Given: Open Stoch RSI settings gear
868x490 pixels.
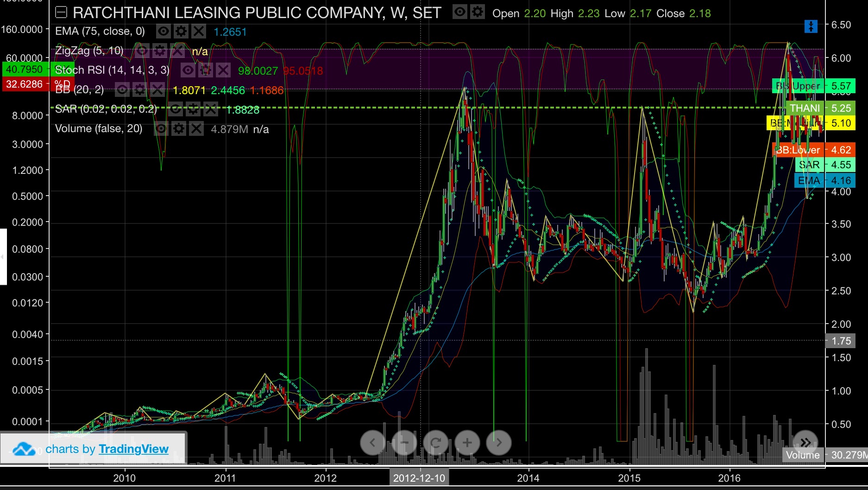Looking at the screenshot, I should [206, 70].
